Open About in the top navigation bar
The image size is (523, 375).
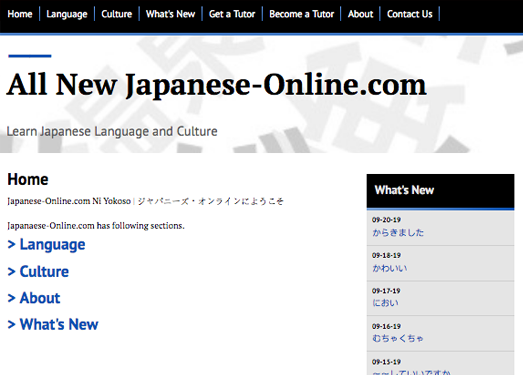[360, 14]
